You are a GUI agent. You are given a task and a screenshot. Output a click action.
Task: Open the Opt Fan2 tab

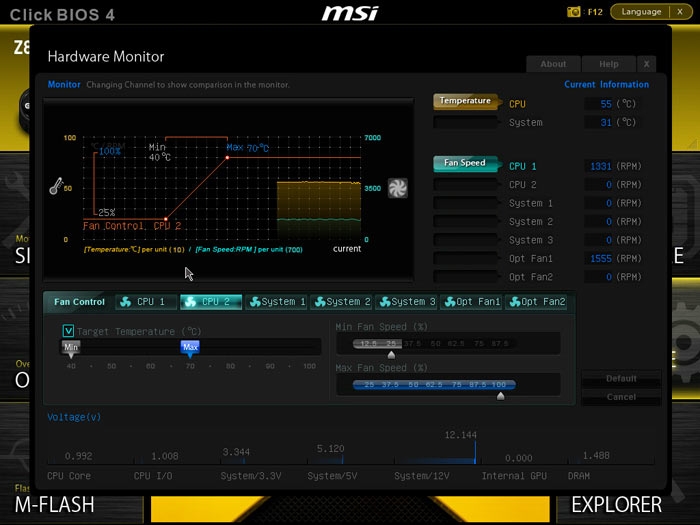point(537,302)
